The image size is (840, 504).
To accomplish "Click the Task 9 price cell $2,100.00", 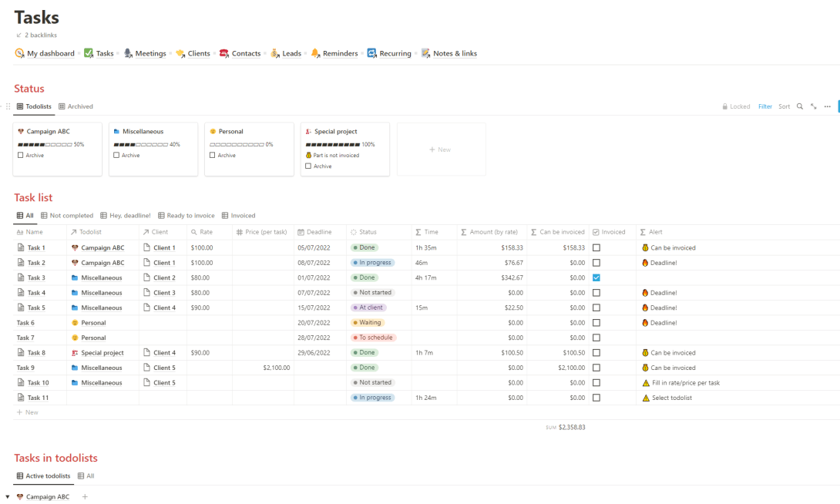I will [263, 368].
